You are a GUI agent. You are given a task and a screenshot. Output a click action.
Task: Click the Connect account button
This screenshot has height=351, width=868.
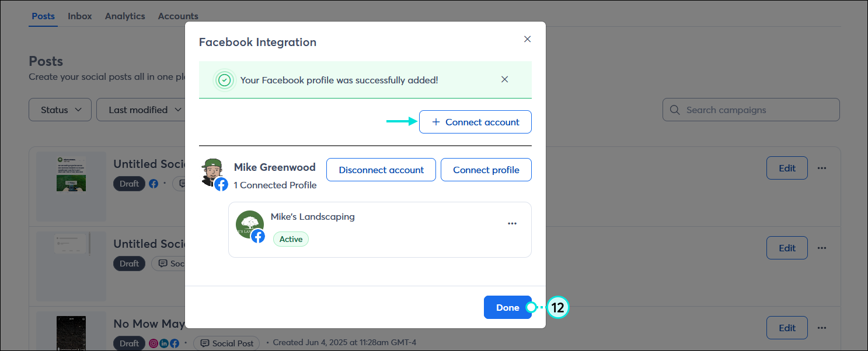coord(475,122)
